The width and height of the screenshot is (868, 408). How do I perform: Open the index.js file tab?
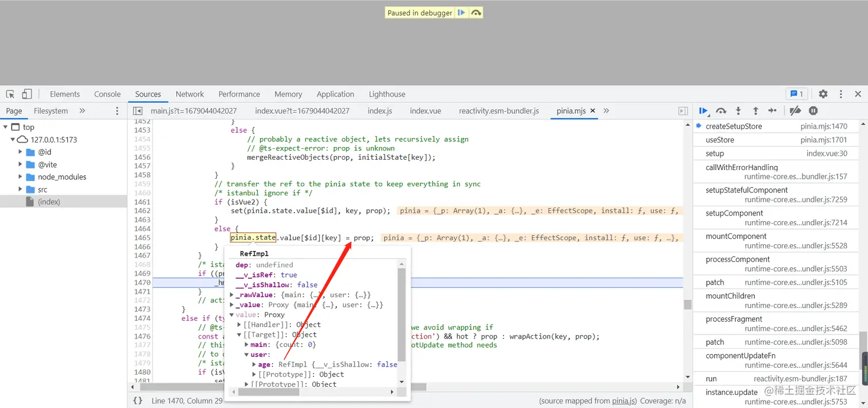tap(379, 110)
